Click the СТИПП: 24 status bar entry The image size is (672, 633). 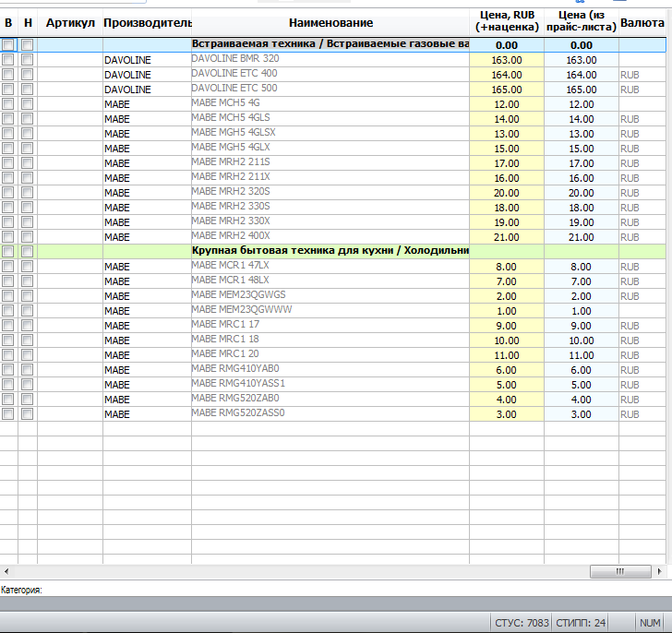pyautogui.click(x=581, y=622)
